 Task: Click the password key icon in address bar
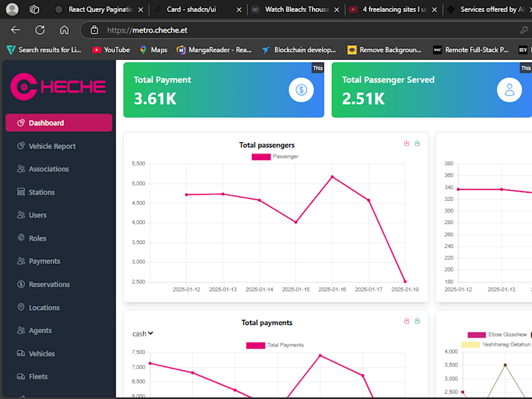point(524,30)
